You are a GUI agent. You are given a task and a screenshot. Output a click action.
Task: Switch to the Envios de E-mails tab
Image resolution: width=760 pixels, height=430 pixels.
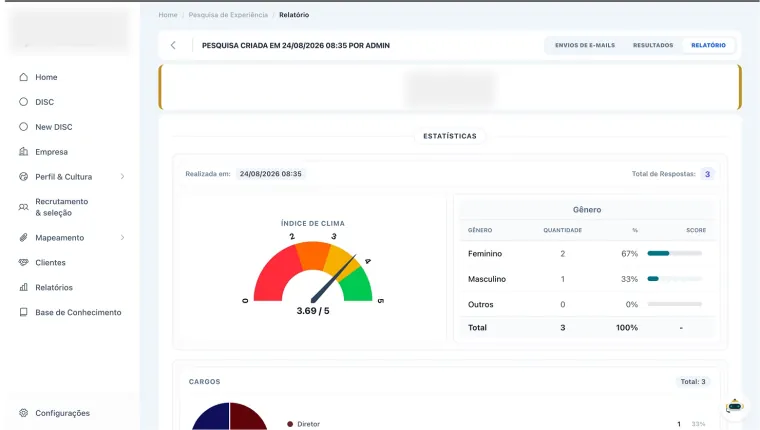[x=585, y=45]
